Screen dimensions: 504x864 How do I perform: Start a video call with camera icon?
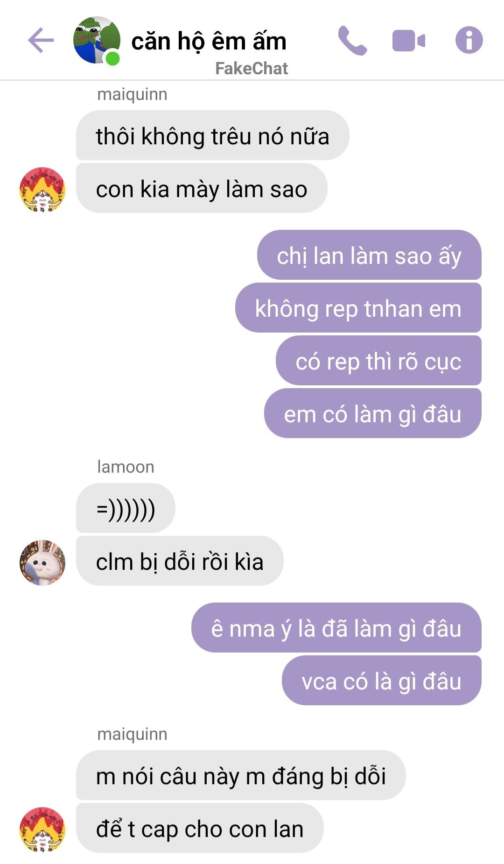pos(409,41)
